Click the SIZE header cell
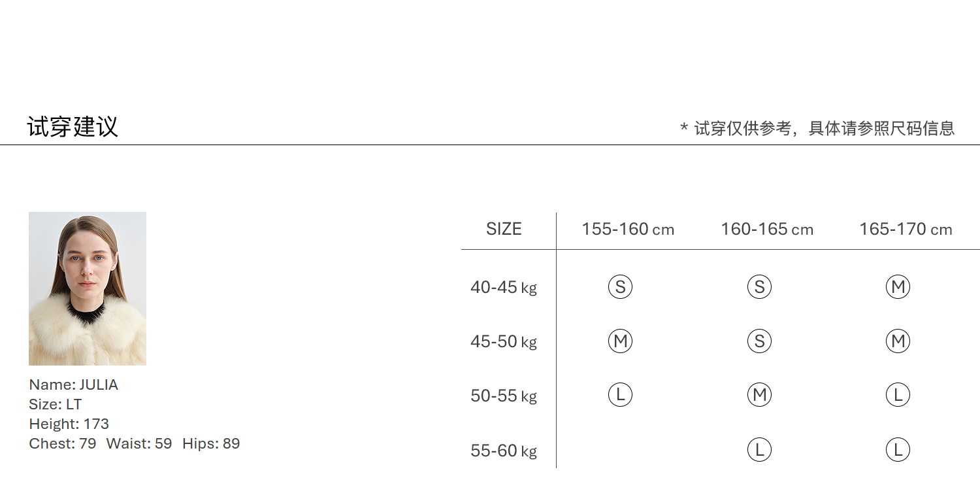 click(x=504, y=230)
